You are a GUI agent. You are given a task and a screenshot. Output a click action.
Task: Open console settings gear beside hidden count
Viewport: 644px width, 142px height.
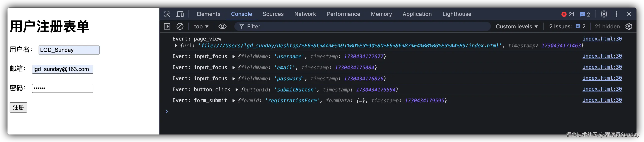tap(629, 26)
